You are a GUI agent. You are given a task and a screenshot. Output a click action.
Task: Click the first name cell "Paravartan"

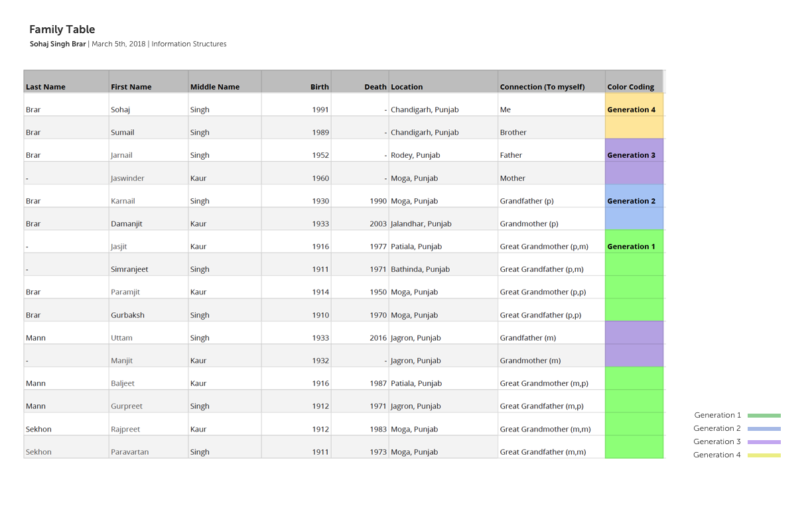coord(130,452)
